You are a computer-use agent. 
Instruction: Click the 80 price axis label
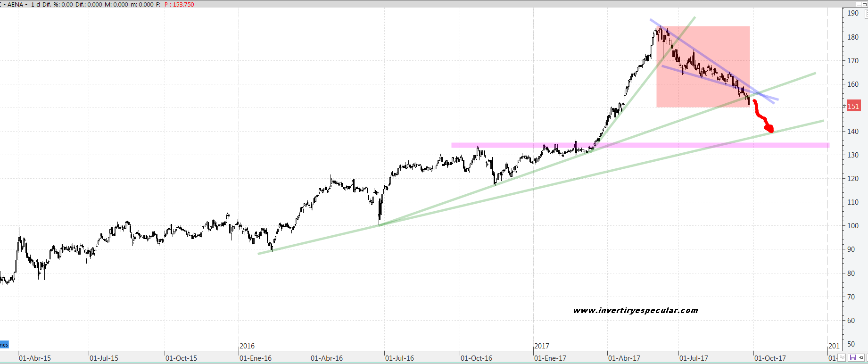coord(851,273)
